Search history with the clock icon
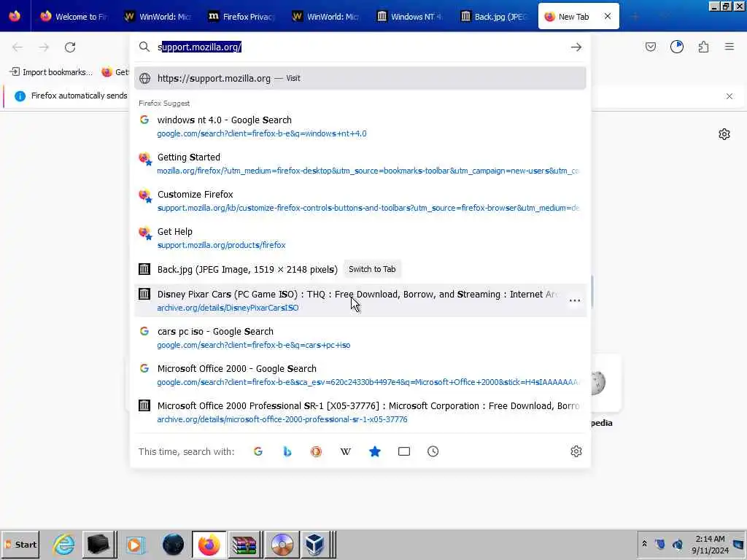This screenshot has width=747, height=560. (433, 451)
